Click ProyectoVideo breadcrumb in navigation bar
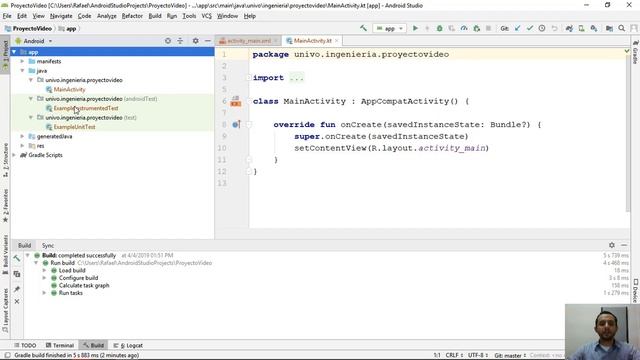The height and width of the screenshot is (360, 640). 28,29
